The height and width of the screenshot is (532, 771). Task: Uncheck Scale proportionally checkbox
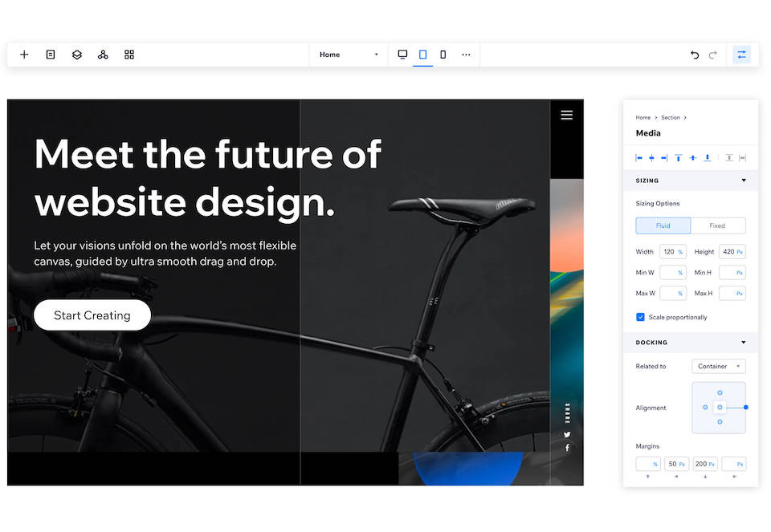point(640,317)
